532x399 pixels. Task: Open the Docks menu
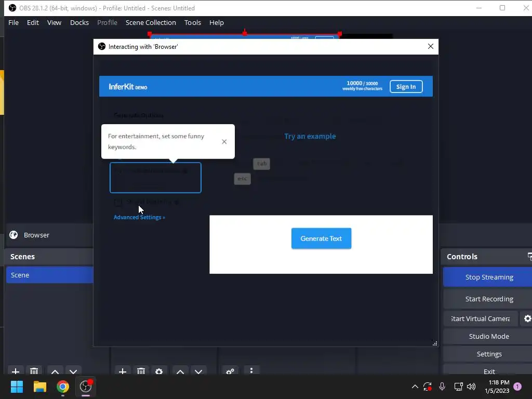[79, 22]
